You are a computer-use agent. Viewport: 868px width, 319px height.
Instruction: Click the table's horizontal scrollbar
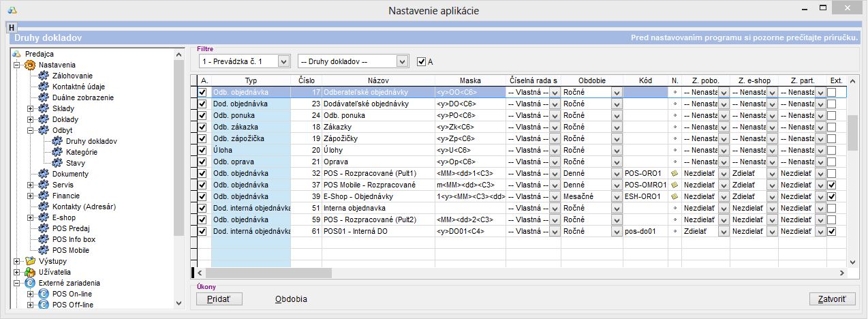click(x=518, y=273)
